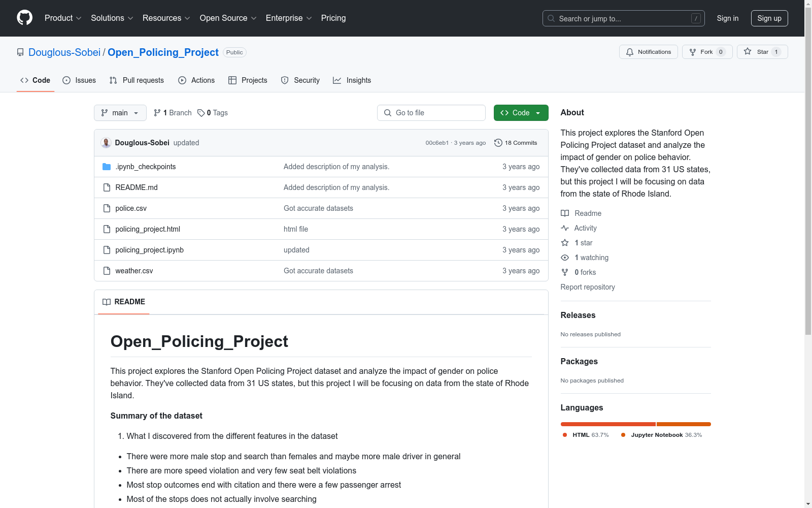Click the Sign up button
This screenshot has width=812, height=508.
click(x=769, y=18)
